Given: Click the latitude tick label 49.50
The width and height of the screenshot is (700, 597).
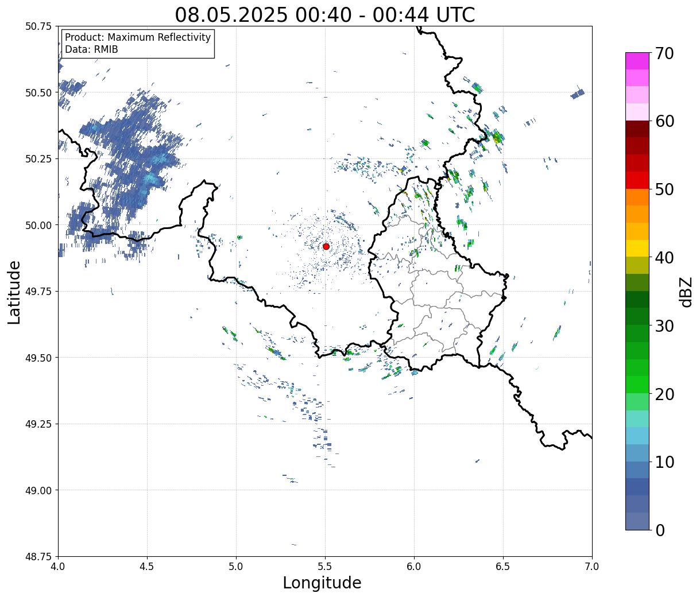Looking at the screenshot, I should click(x=38, y=358).
